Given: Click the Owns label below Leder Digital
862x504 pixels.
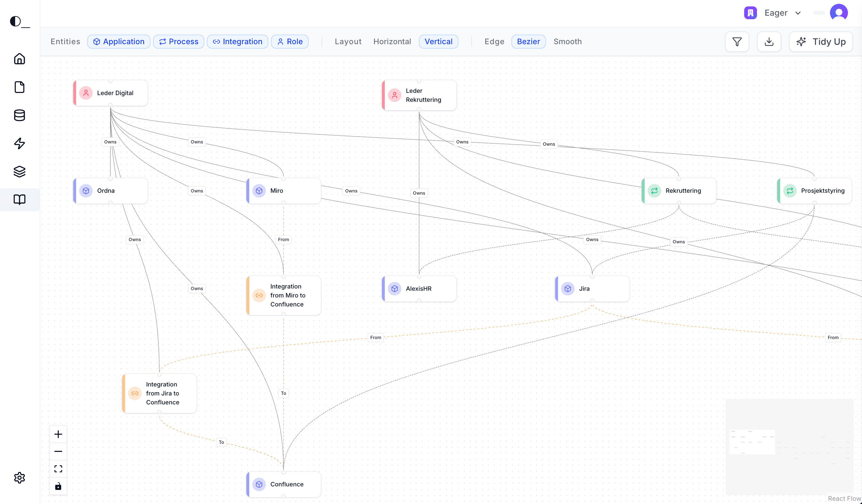Looking at the screenshot, I should [110, 142].
